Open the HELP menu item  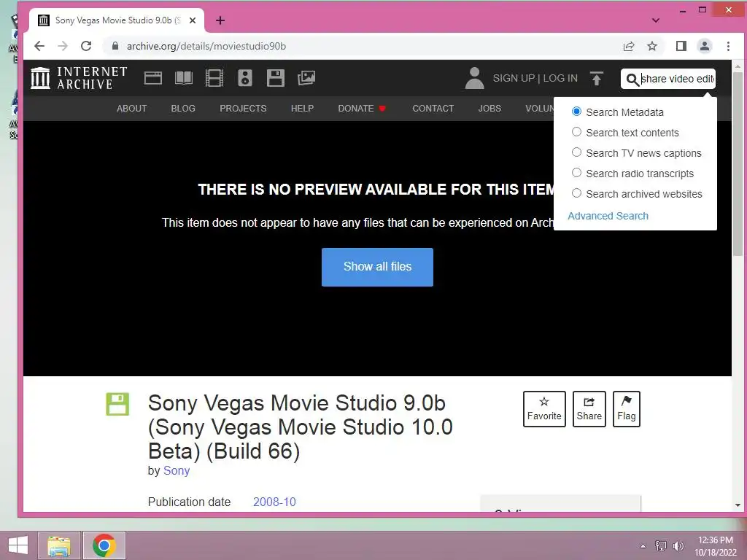pyautogui.click(x=302, y=109)
